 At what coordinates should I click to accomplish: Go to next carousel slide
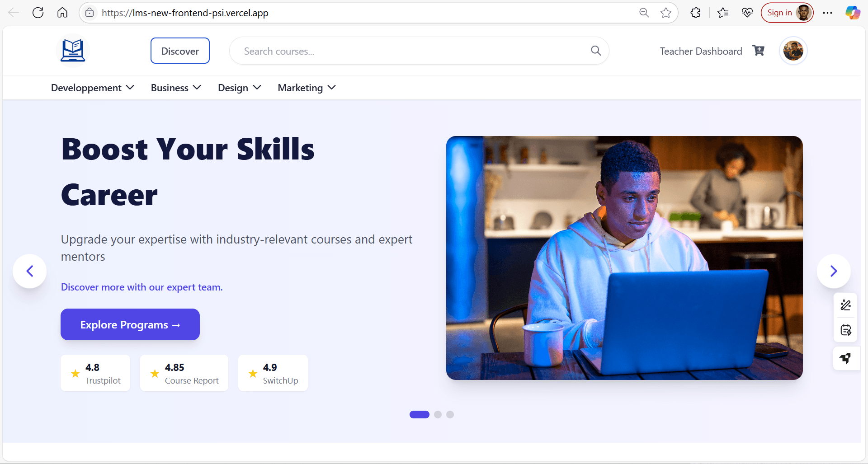point(834,271)
